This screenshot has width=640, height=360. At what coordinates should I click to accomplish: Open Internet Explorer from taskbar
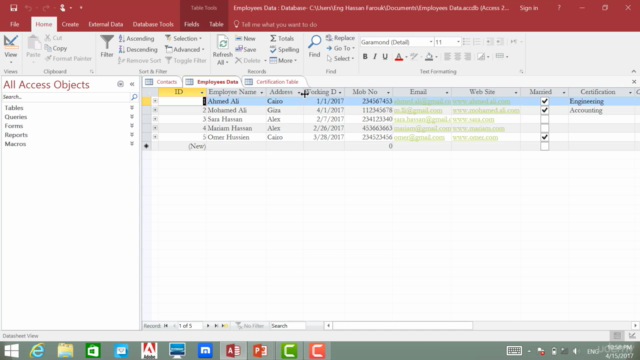click(x=37, y=351)
